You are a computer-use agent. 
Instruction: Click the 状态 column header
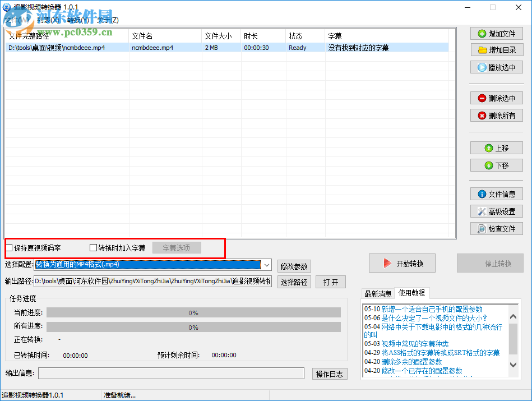click(306, 36)
